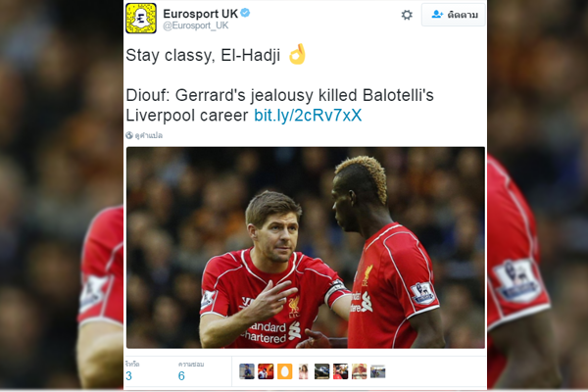Open the liker avatar of woman in pink

tap(303, 371)
